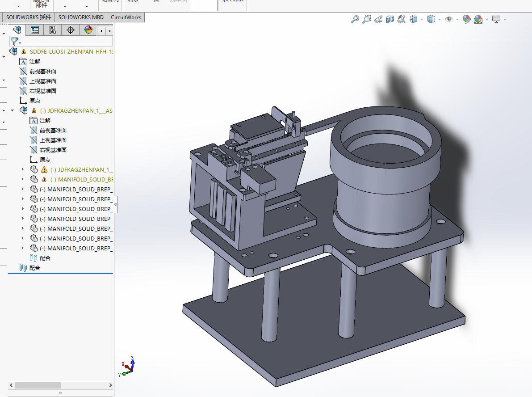Open the DisplayManager color ball tab
Image resolution: width=532 pixels, height=397 pixels.
88,30
